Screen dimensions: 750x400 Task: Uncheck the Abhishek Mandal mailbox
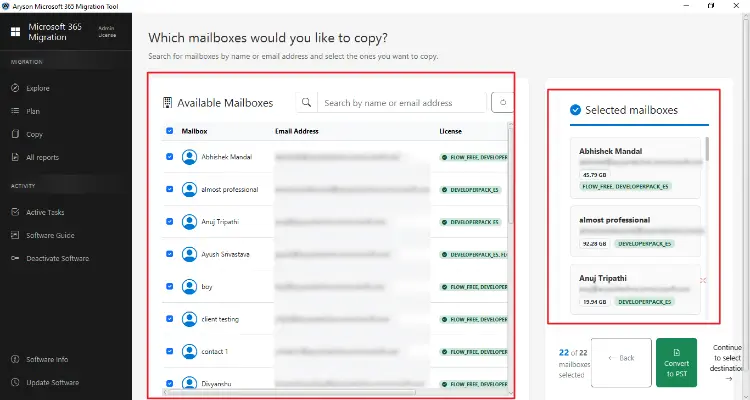point(169,156)
